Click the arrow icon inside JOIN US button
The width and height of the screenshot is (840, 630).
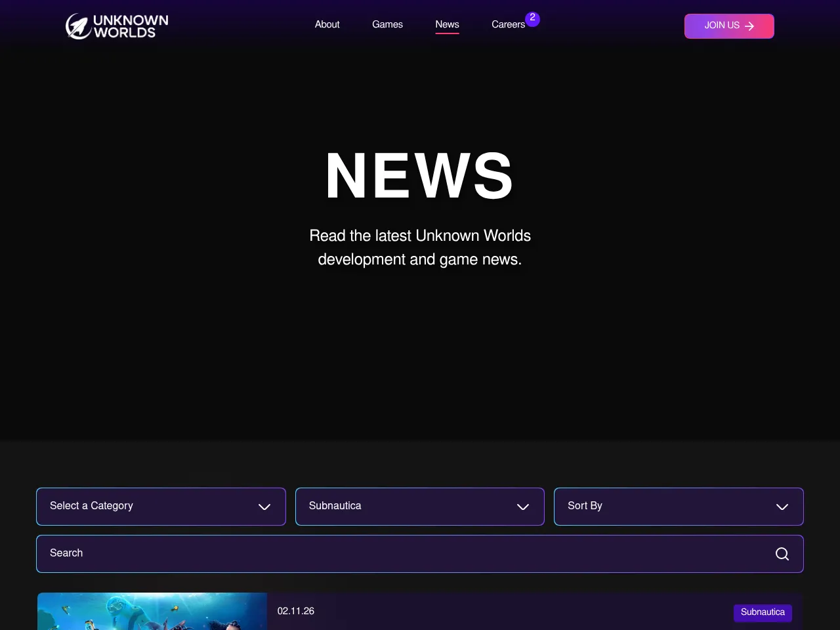click(748, 26)
